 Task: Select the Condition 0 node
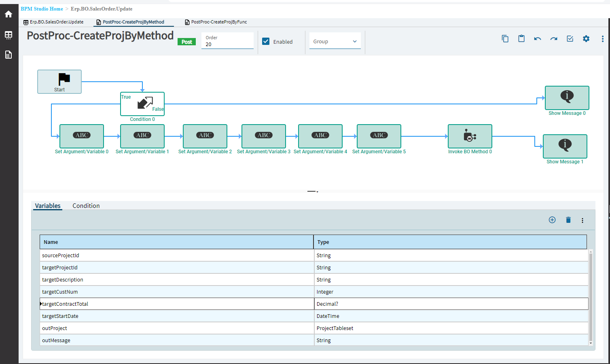click(x=142, y=104)
